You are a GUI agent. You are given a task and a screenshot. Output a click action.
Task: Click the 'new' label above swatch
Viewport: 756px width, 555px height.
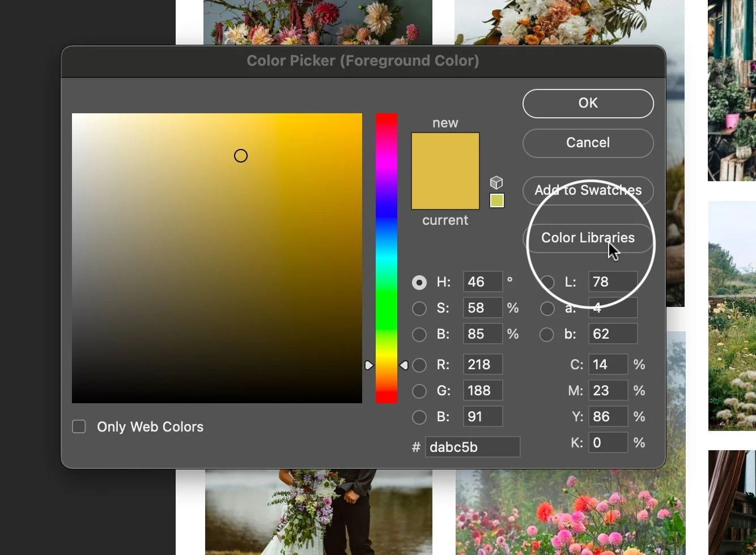pos(445,123)
